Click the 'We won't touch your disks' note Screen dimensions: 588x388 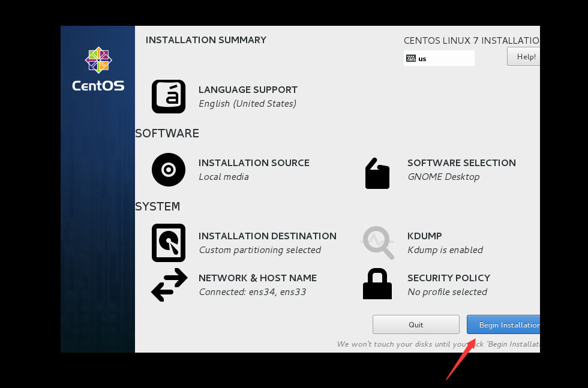439,344
